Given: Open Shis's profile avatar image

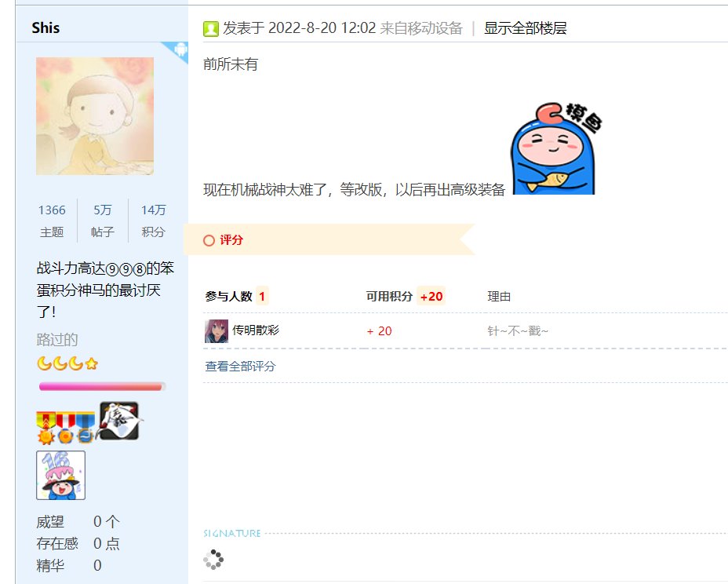Looking at the screenshot, I should [x=95, y=116].
